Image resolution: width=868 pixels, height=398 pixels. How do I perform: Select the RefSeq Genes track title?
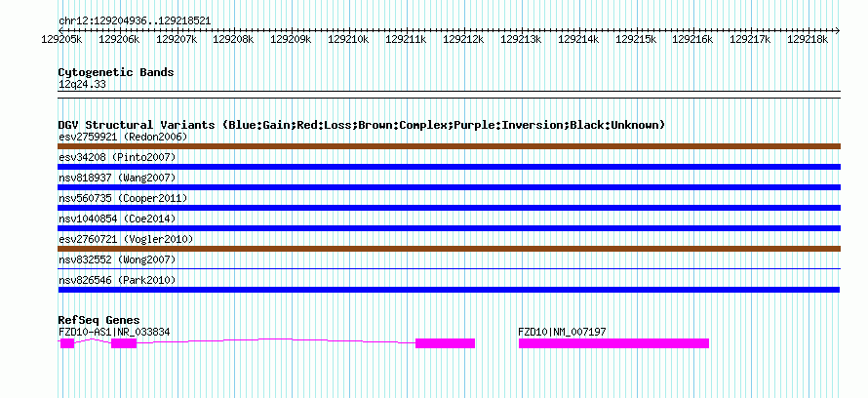pos(99,321)
